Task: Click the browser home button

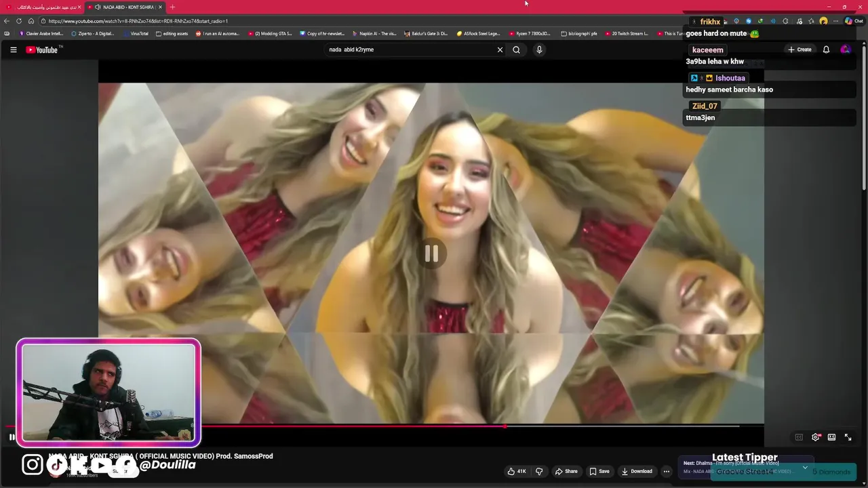Action: point(31,21)
